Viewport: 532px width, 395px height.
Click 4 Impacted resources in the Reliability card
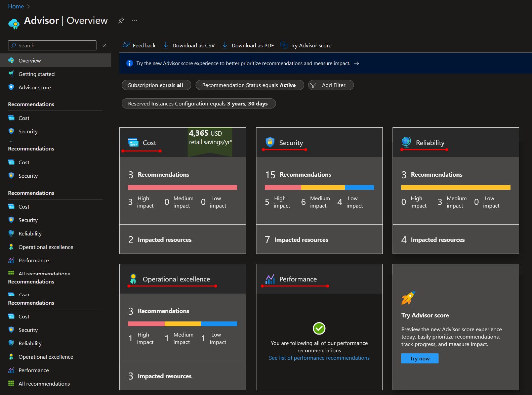pyautogui.click(x=433, y=240)
